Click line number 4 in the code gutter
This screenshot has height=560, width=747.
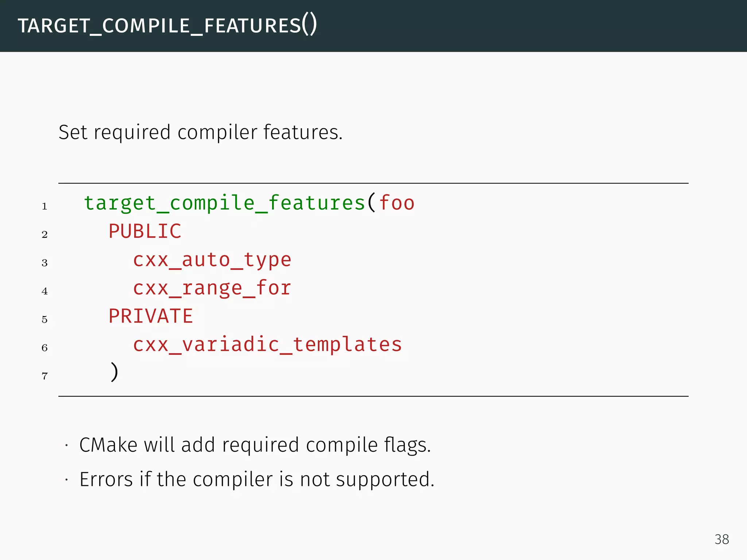(44, 291)
